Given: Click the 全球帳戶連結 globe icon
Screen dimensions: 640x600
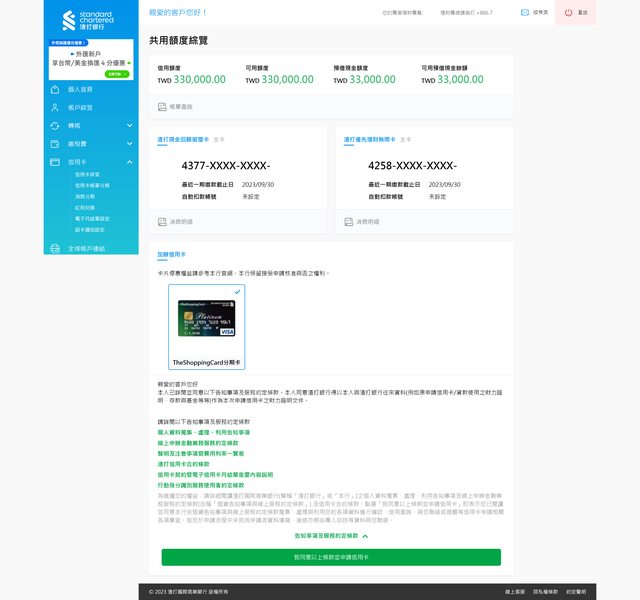Looking at the screenshot, I should (x=56, y=248).
